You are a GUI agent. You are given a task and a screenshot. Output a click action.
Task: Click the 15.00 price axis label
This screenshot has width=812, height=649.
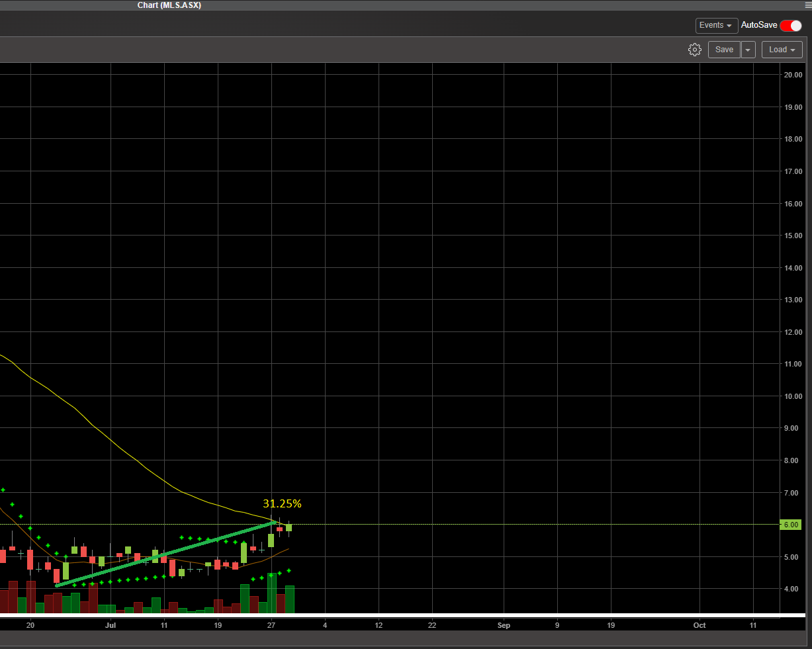pyautogui.click(x=793, y=236)
